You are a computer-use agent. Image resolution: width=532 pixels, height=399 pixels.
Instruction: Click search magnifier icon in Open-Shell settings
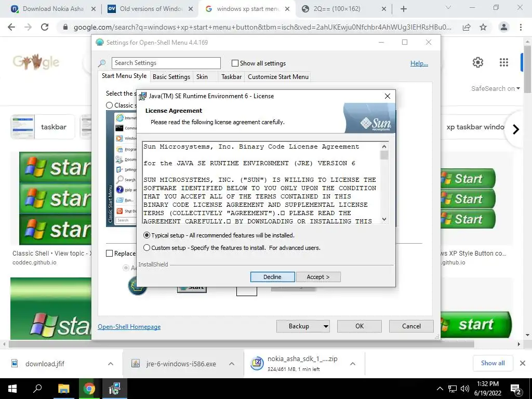click(102, 63)
